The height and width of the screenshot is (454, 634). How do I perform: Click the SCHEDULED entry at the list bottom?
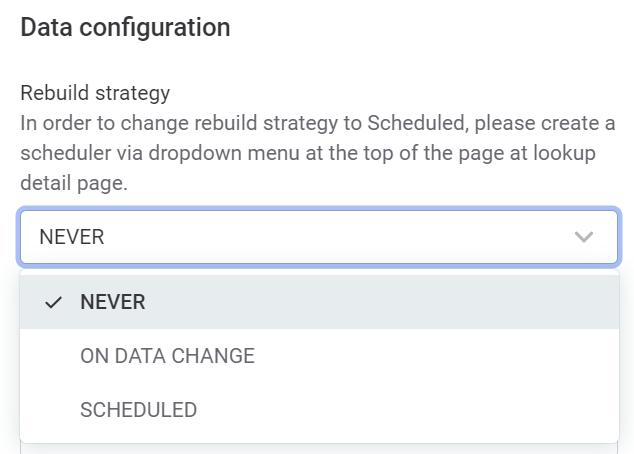pyautogui.click(x=138, y=410)
